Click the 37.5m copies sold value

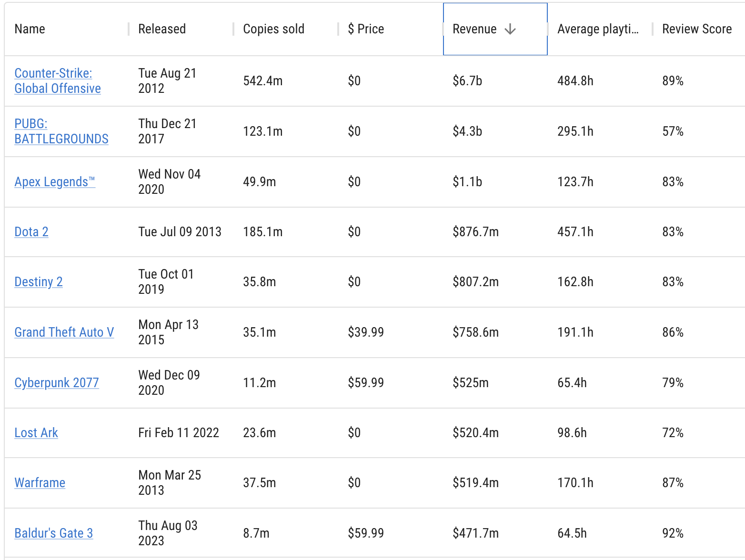pos(260,483)
